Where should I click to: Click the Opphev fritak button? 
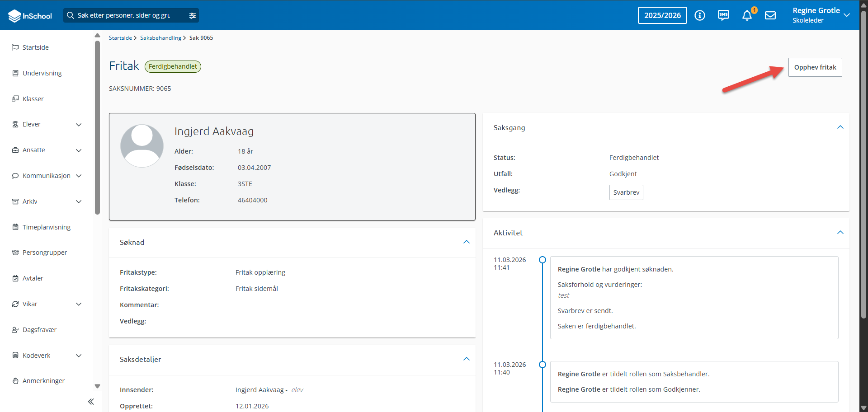pyautogui.click(x=815, y=67)
